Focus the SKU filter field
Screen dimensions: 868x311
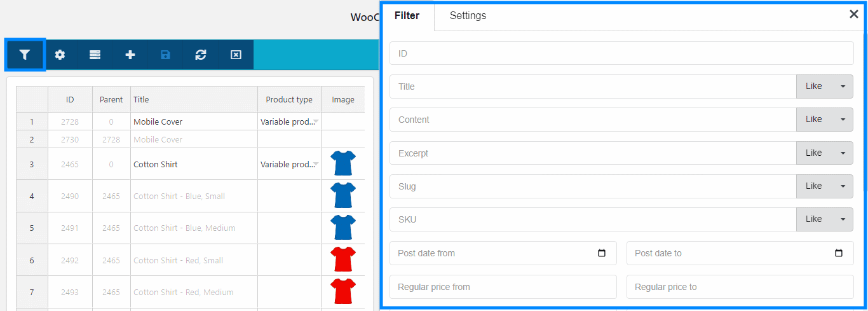pyautogui.click(x=593, y=219)
